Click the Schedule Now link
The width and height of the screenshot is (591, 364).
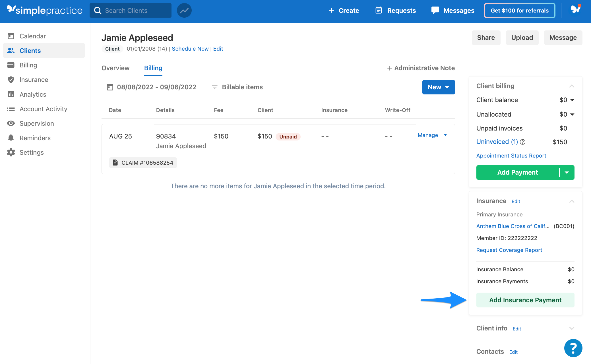click(x=190, y=49)
